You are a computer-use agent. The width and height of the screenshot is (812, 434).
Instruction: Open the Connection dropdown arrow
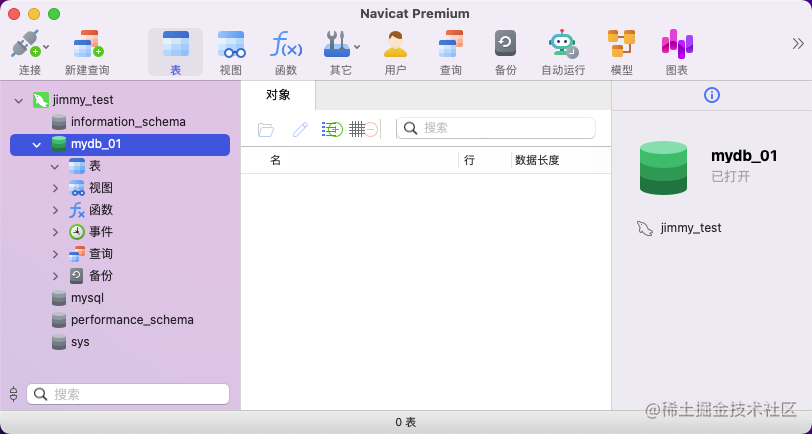click(x=46, y=47)
